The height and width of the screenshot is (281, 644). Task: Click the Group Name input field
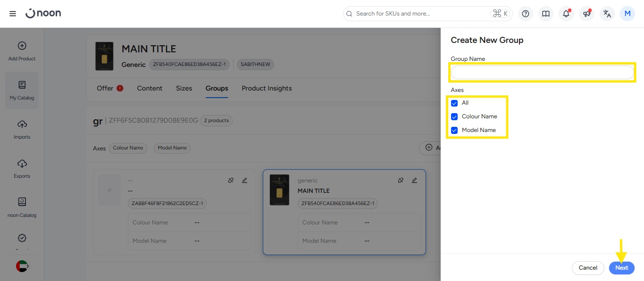[x=542, y=72]
